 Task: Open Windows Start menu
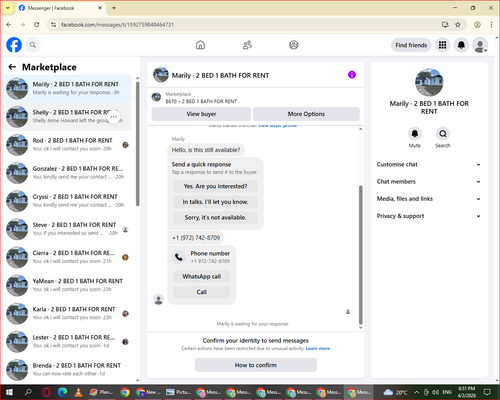click(x=9, y=392)
